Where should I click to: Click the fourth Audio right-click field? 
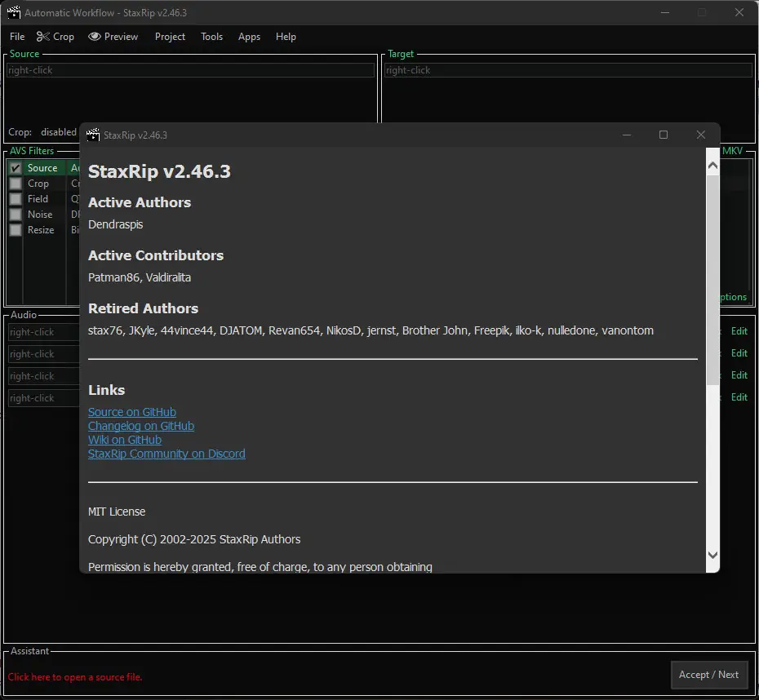tap(44, 398)
